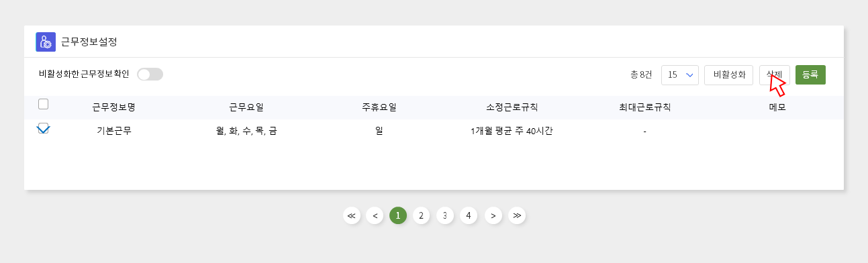The width and height of the screenshot is (868, 263).
Task: Click the green 등록 button
Action: (810, 75)
